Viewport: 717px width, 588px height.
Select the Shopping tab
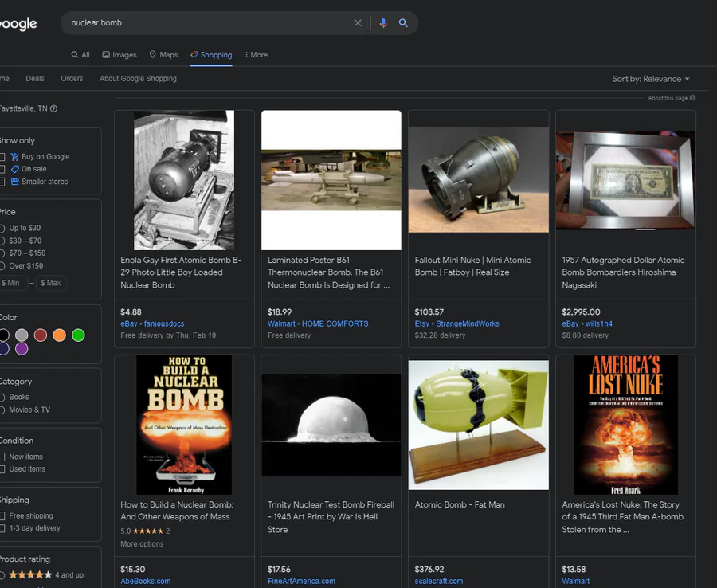pos(211,55)
